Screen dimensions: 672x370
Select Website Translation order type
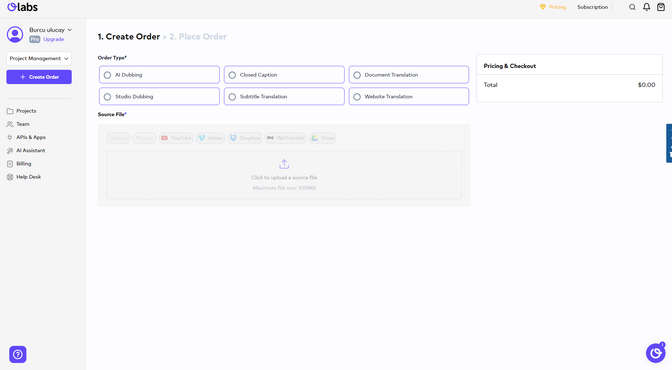pyautogui.click(x=409, y=96)
